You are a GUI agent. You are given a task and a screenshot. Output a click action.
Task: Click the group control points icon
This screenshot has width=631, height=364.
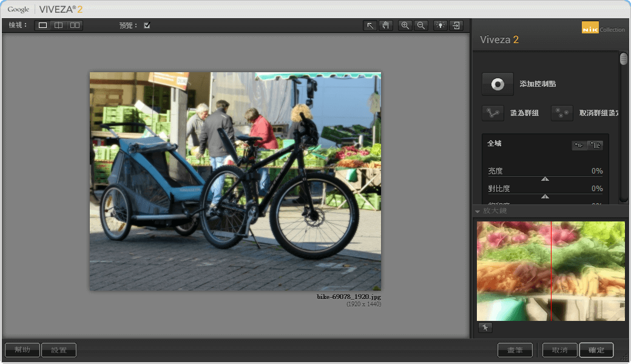click(x=493, y=113)
